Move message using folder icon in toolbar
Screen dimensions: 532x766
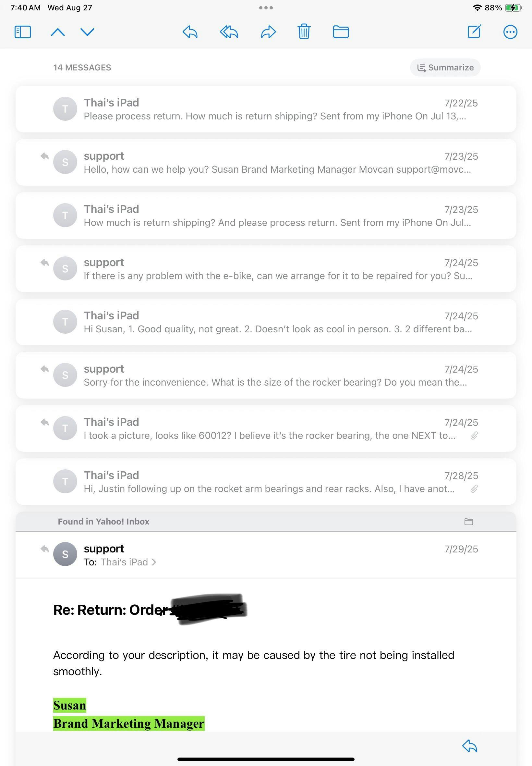click(341, 32)
